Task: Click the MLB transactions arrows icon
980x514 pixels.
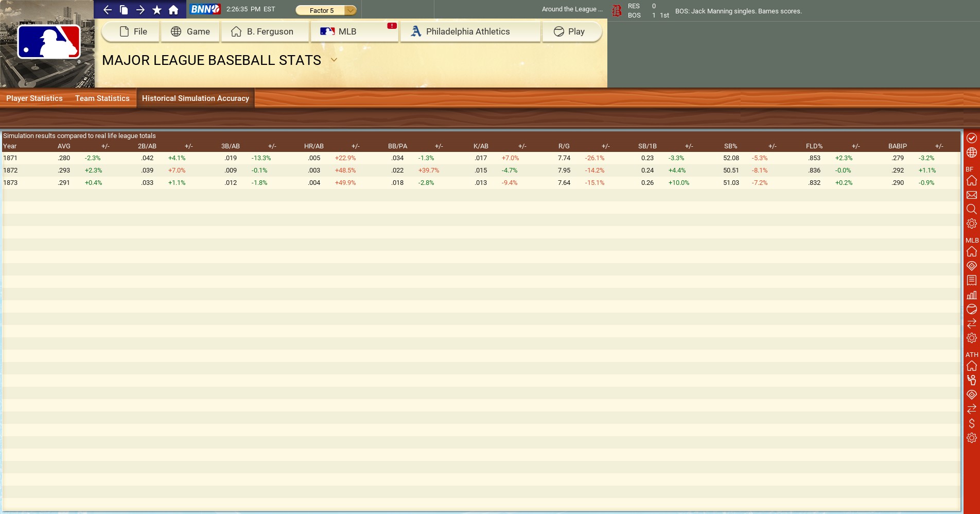Action: coord(971,323)
